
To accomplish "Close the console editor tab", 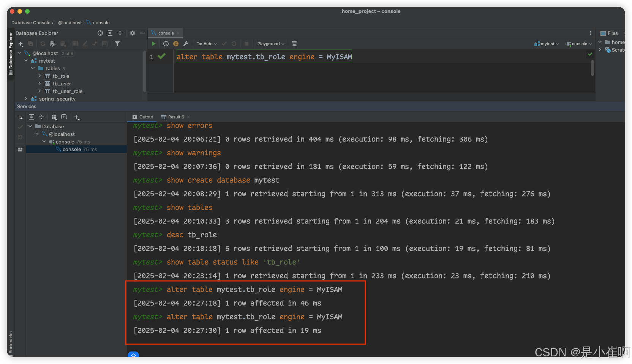I will click(178, 33).
